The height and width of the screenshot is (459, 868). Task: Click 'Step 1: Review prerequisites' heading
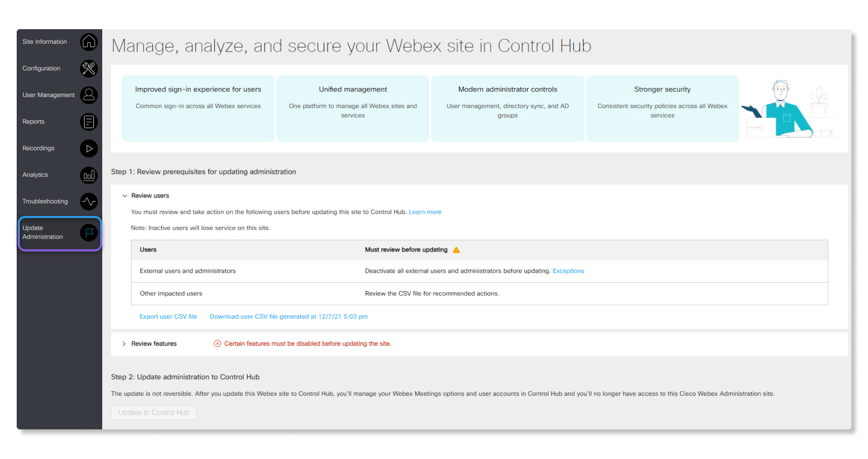coord(203,172)
